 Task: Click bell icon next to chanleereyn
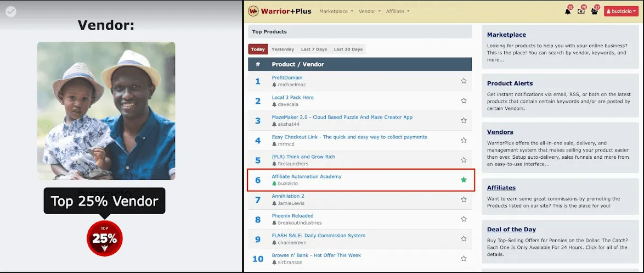pyautogui.click(x=274, y=243)
